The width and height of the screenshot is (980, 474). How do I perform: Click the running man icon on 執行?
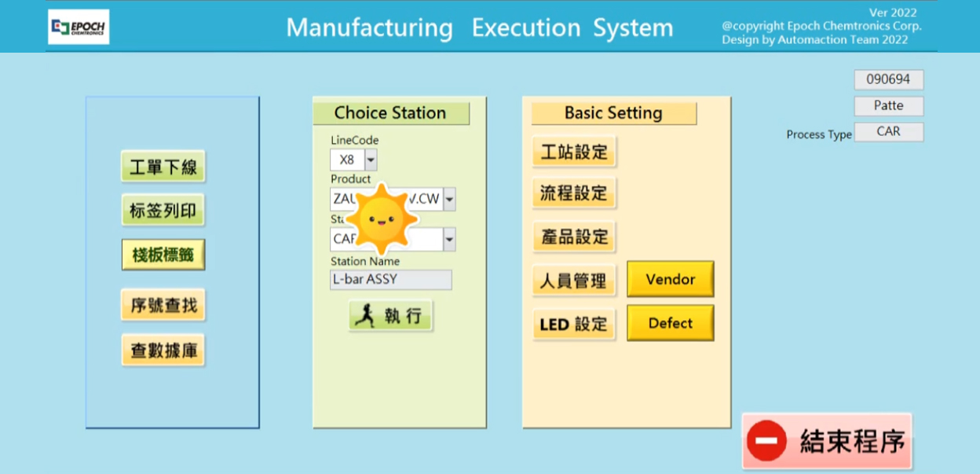[x=364, y=316]
